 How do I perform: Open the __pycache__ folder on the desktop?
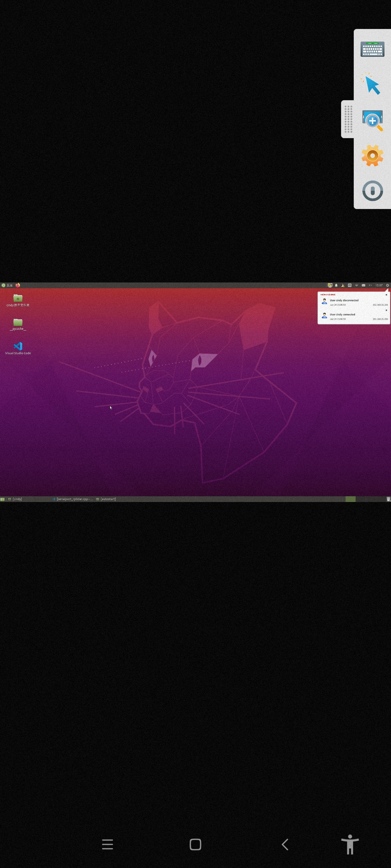[x=18, y=324]
